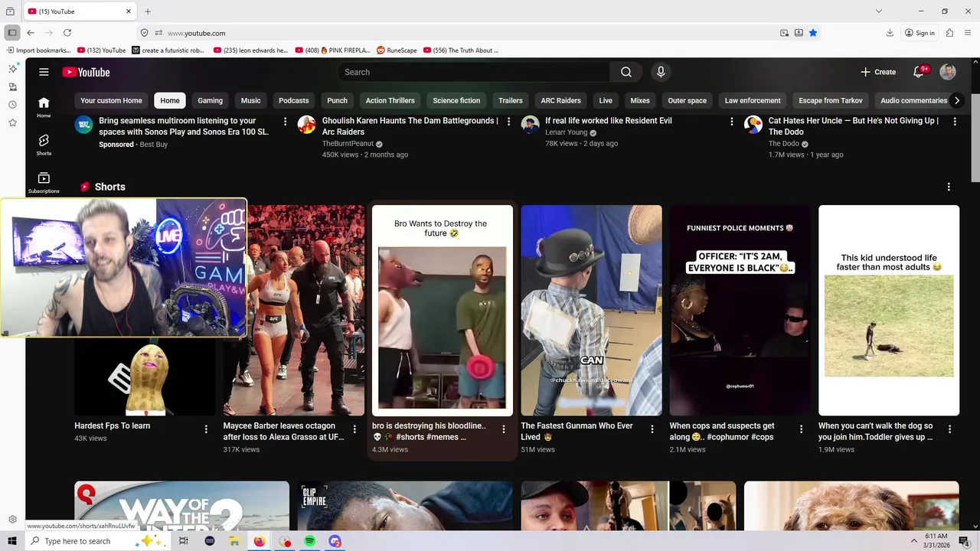The height and width of the screenshot is (551, 980).
Task: Open menu for Maycee Barber short
Action: point(354,429)
